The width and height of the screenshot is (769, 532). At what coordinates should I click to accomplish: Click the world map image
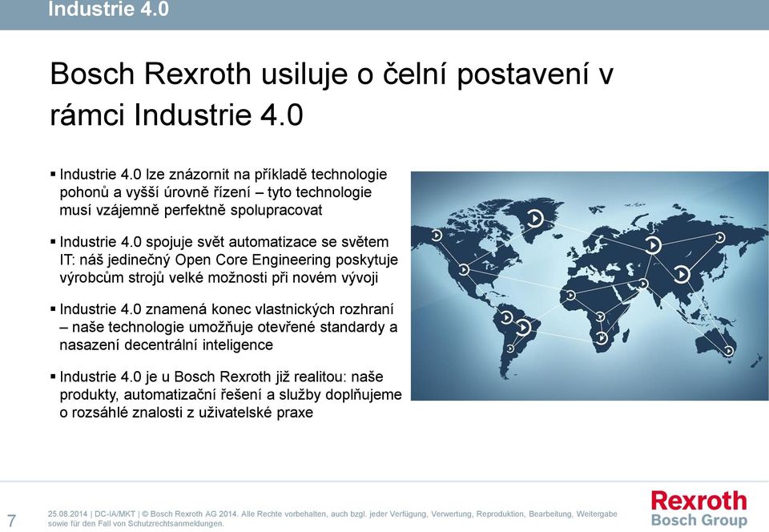point(590,286)
